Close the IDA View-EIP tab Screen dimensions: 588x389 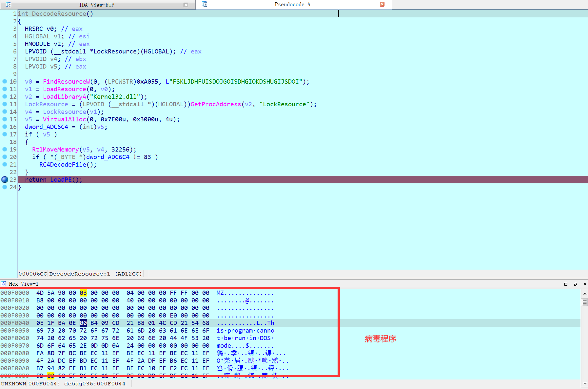(186, 5)
